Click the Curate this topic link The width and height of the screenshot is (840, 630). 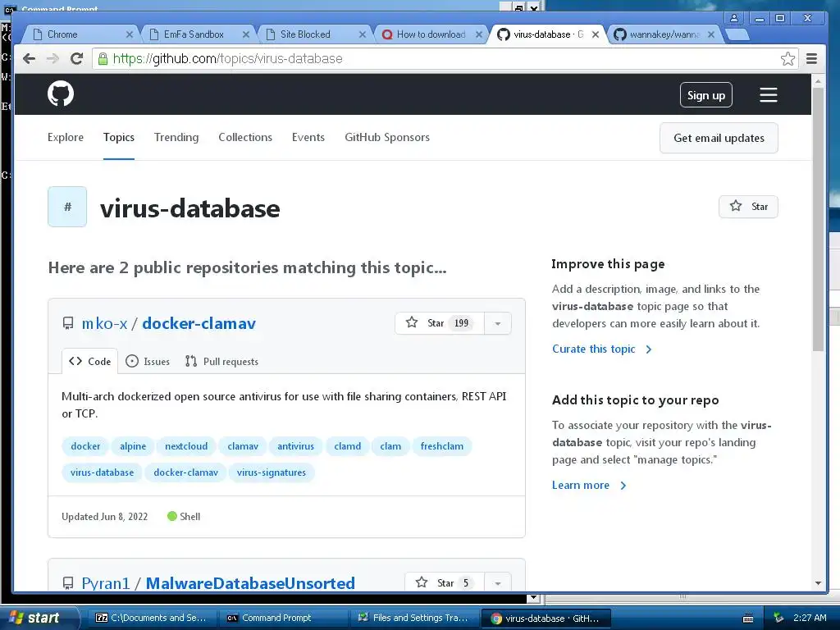[x=594, y=349]
